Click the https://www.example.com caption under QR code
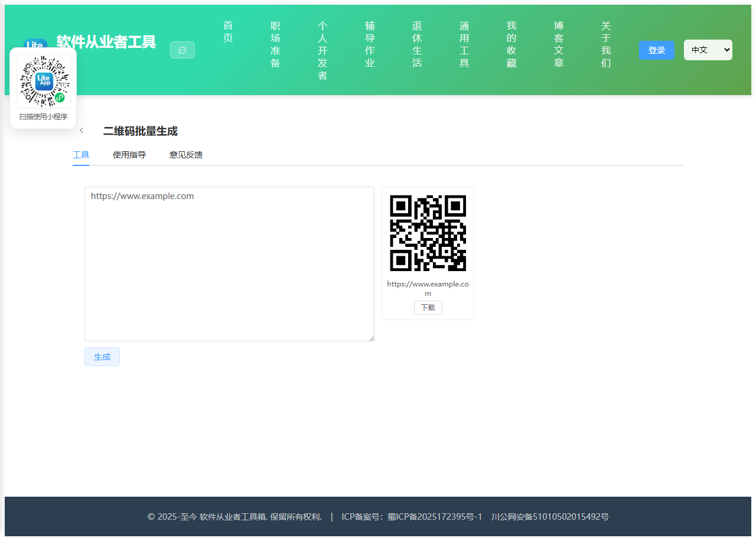Screen dimensions: 756x541 428,288
